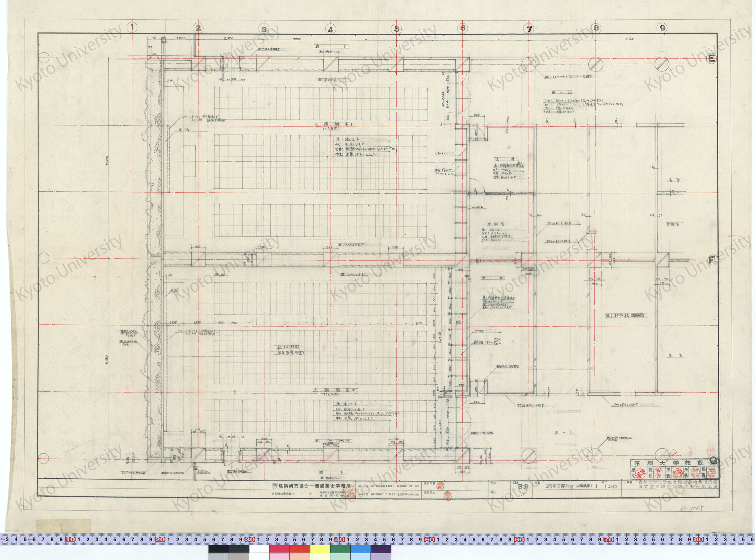This screenshot has height=560, width=755.
Task: Click the red 10 mark on the ruler
Action: [x=70, y=539]
